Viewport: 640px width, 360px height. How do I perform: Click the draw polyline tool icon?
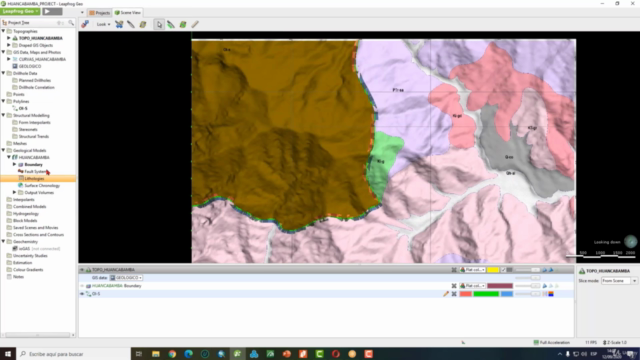pyautogui.click(x=171, y=24)
